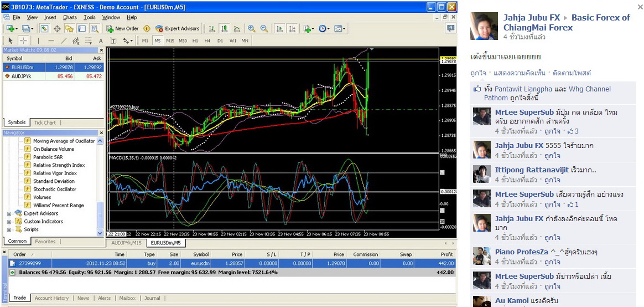Toggle chart auto scroll icon
Screen dimensions: 644x307
coord(279,28)
